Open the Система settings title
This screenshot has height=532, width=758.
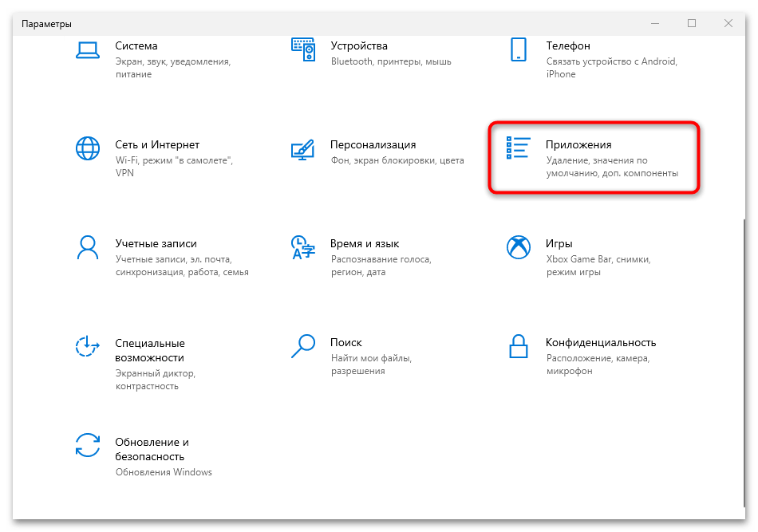(136, 46)
